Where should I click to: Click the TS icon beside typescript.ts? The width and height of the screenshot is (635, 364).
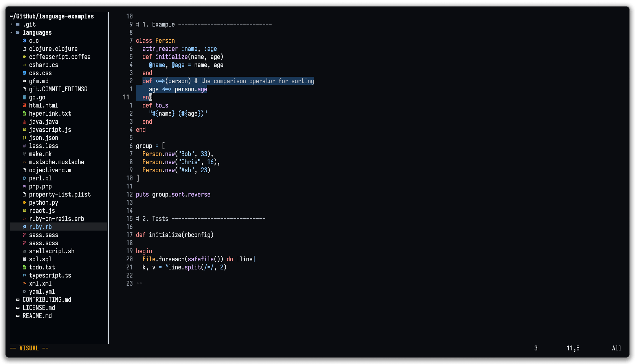click(x=24, y=276)
